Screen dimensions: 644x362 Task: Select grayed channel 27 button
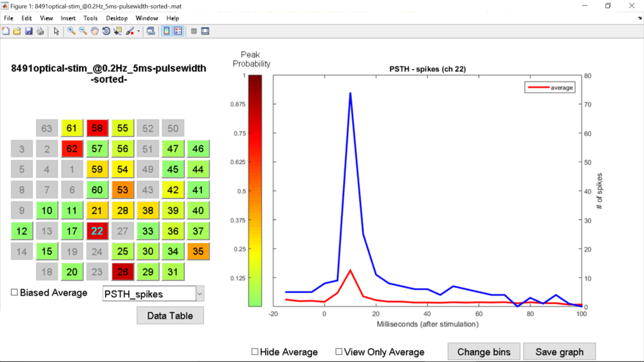[122, 231]
